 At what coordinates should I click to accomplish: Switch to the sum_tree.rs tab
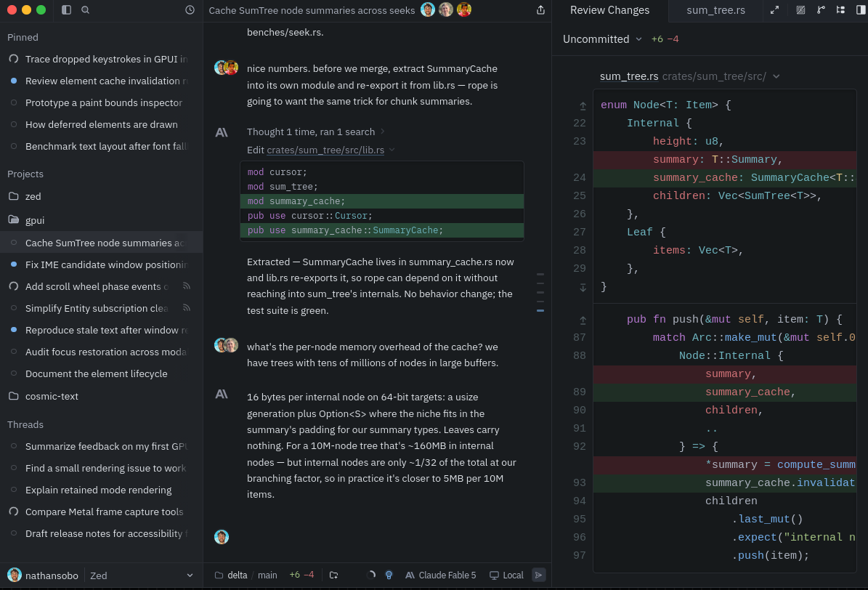click(715, 10)
